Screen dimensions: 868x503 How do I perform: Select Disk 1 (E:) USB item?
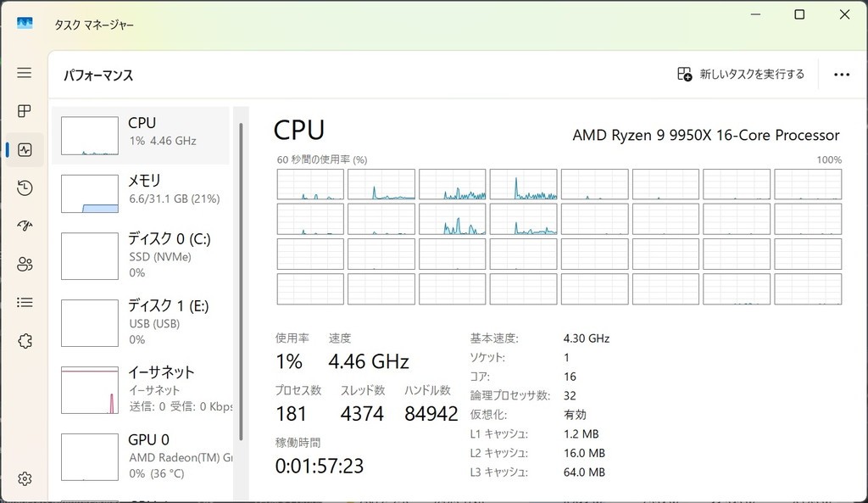pyautogui.click(x=141, y=322)
